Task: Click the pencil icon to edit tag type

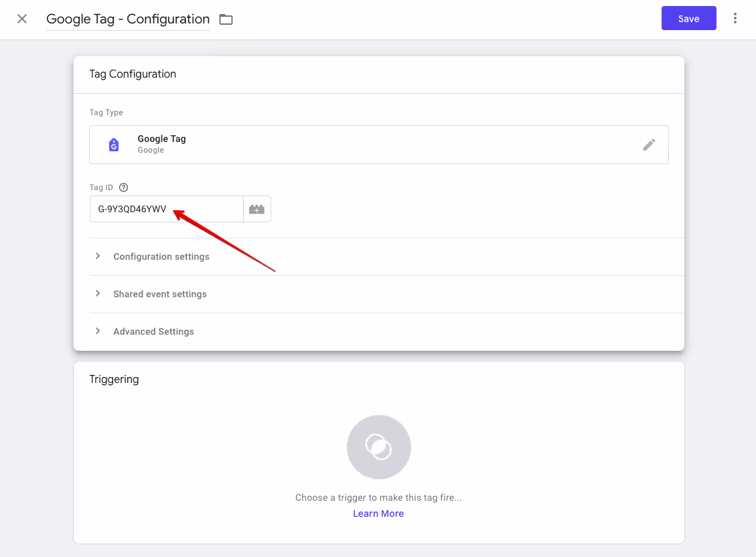Action: (x=648, y=145)
